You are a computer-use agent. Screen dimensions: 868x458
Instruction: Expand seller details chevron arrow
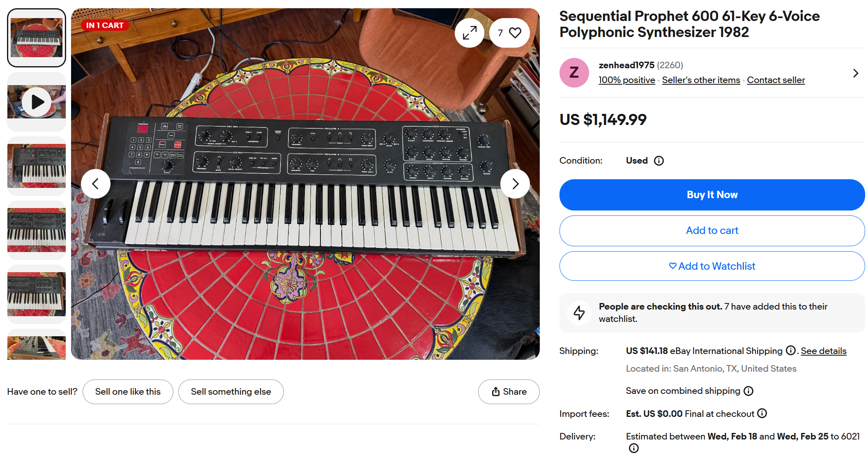tap(856, 73)
